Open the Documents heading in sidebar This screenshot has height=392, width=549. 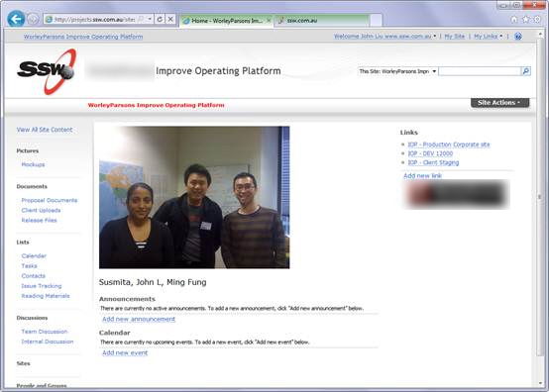pos(32,186)
